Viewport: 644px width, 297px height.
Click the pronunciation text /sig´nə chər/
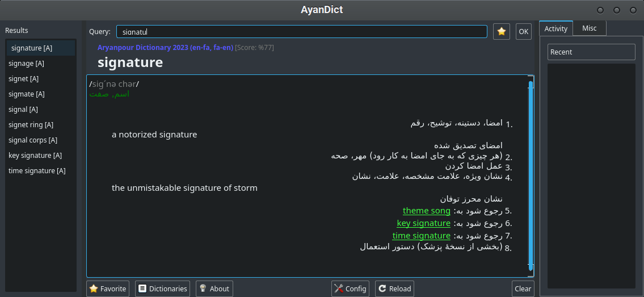pyautogui.click(x=114, y=84)
